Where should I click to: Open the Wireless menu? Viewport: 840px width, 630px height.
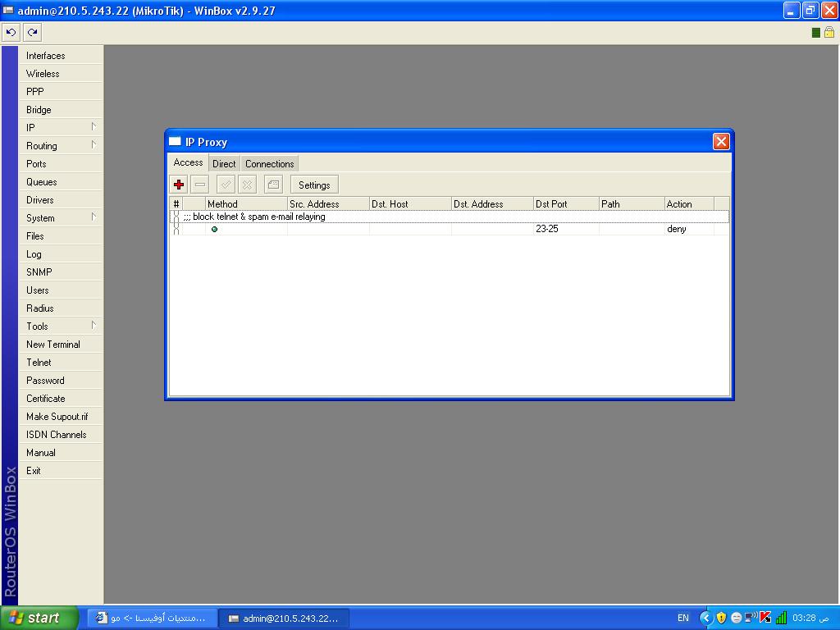[61, 74]
